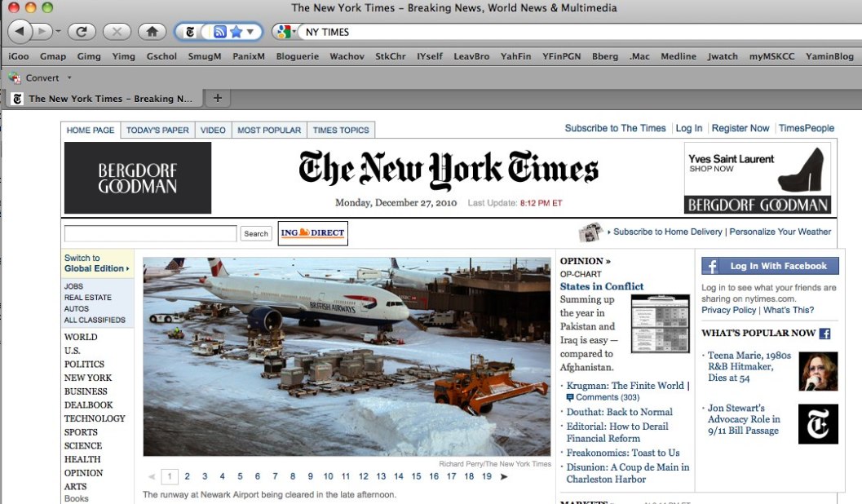Go to the browser Home icon
This screenshot has height=504, width=862.
coord(151,32)
